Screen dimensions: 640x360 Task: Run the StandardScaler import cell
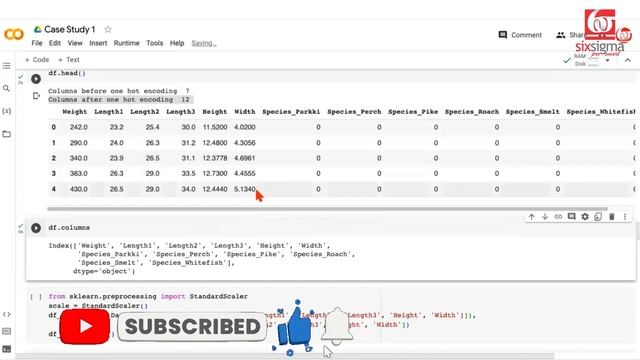(36, 297)
